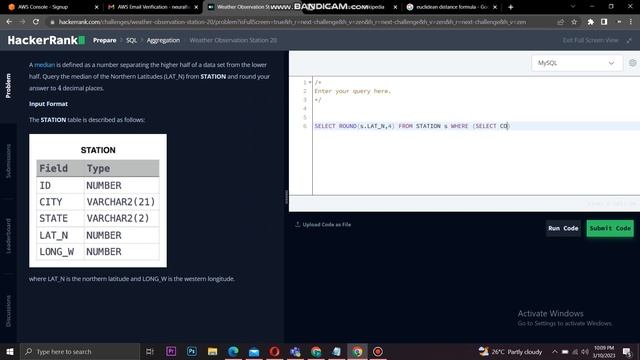Open Task View on taskbar
Screen dimensions: 640x360
149,351
